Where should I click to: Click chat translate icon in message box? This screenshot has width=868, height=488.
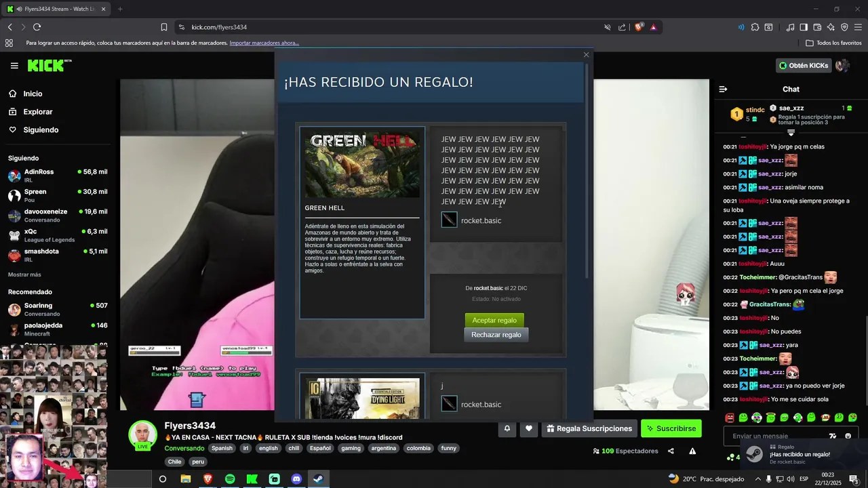pos(833,436)
